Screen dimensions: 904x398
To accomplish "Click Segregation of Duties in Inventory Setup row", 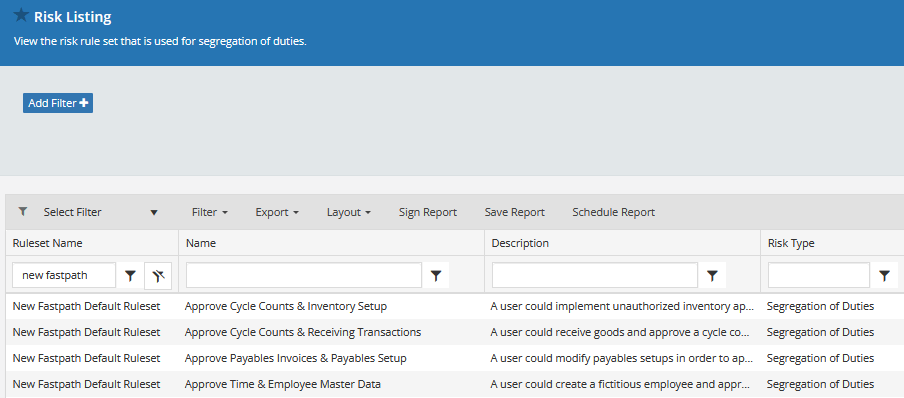I will pyautogui.click(x=820, y=306).
